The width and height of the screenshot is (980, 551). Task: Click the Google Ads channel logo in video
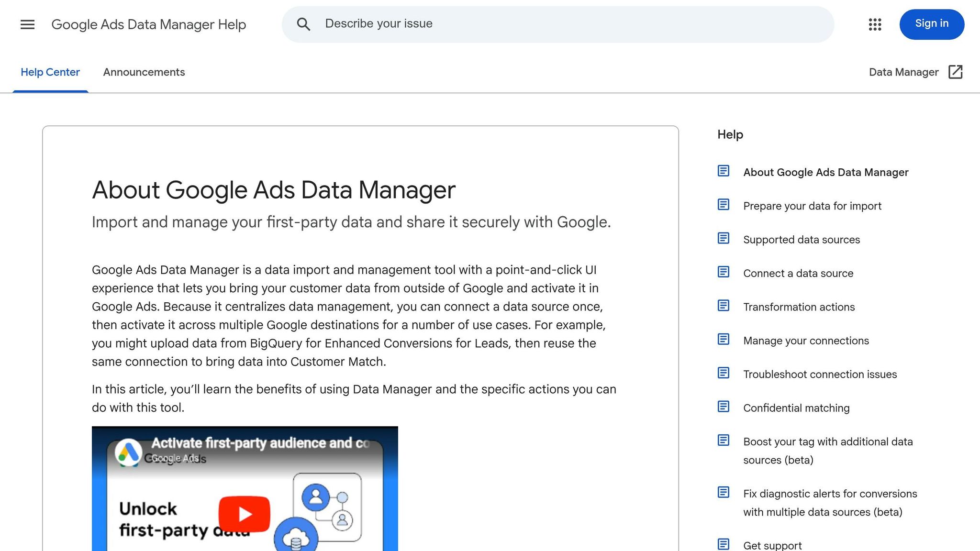[x=129, y=452]
